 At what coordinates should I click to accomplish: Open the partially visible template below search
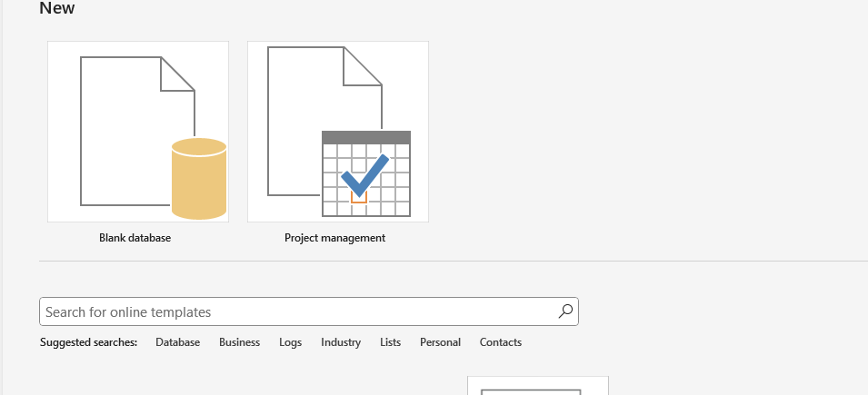[538, 386]
